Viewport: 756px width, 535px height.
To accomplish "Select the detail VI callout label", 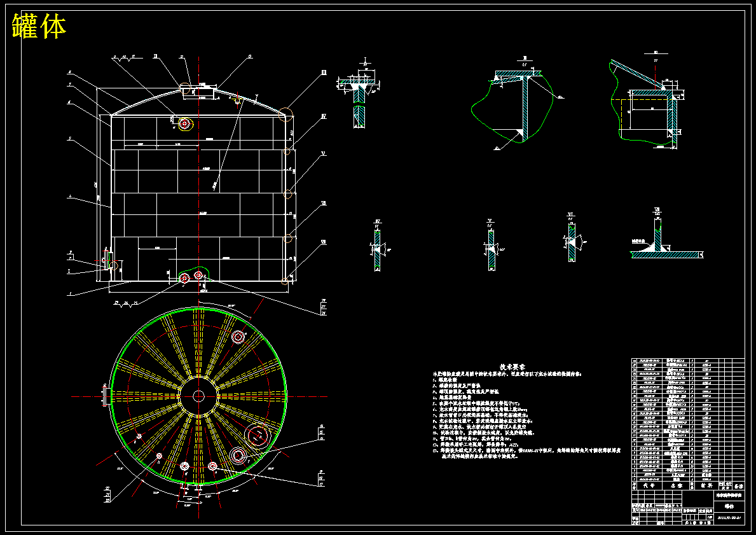I will 324,204.
